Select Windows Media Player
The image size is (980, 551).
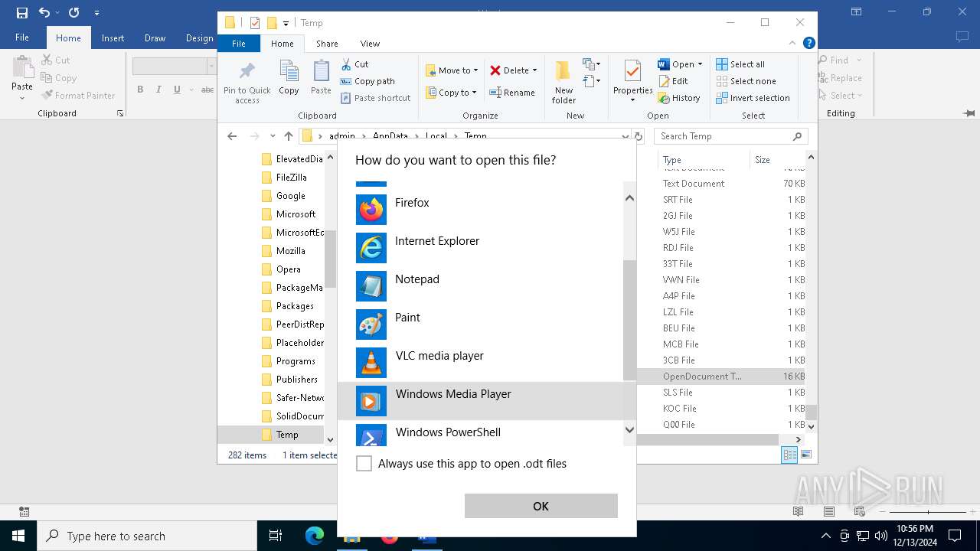pos(480,400)
